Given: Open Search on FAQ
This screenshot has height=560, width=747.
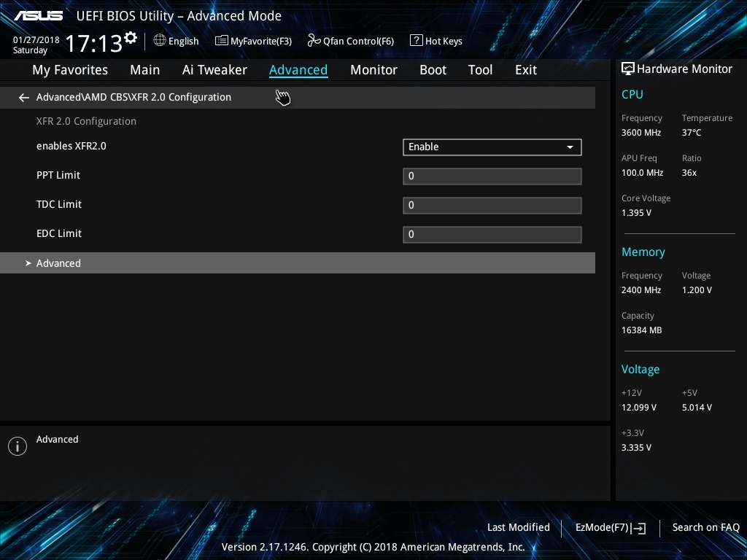Looking at the screenshot, I should [x=706, y=528].
